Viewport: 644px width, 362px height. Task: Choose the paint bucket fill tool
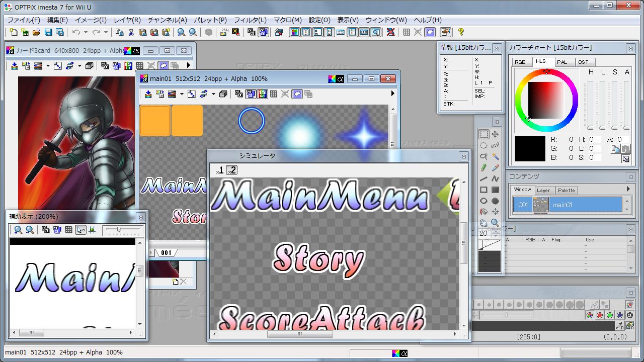coord(484,212)
